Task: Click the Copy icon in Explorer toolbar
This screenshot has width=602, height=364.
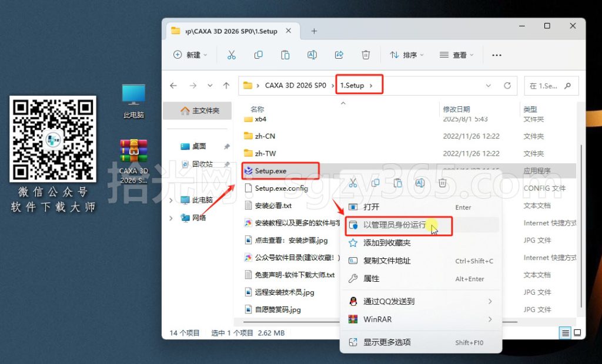Action: coord(259,55)
